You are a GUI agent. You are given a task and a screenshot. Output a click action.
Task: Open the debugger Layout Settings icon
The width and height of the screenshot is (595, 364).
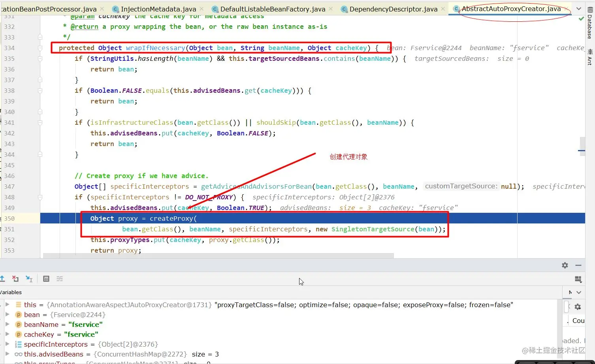(x=578, y=279)
